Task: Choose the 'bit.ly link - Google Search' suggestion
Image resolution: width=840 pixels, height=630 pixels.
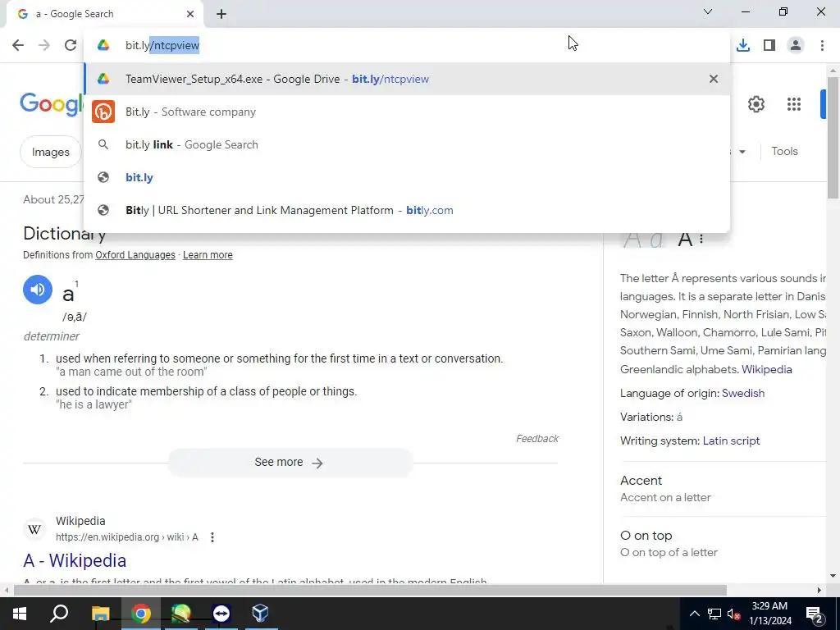Action: (407, 144)
